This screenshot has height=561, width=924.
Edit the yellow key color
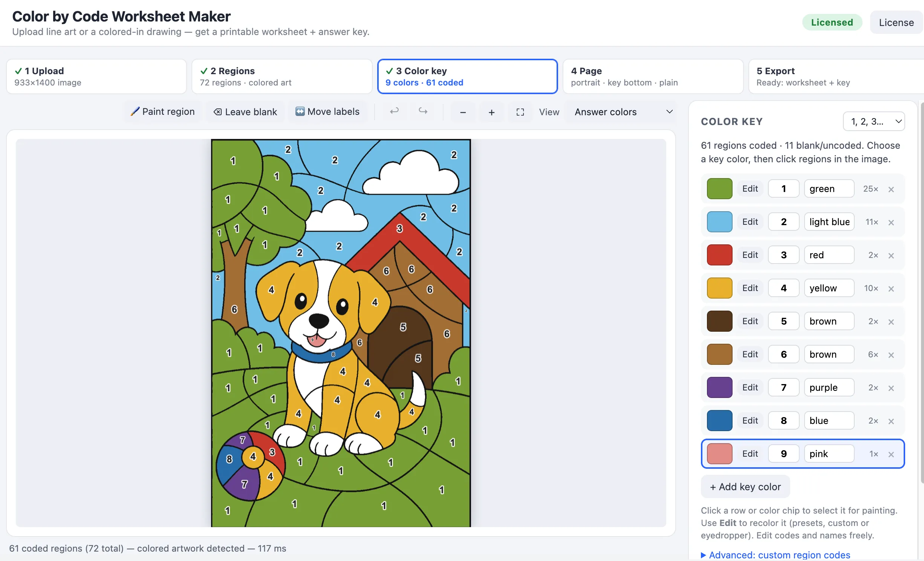click(750, 288)
